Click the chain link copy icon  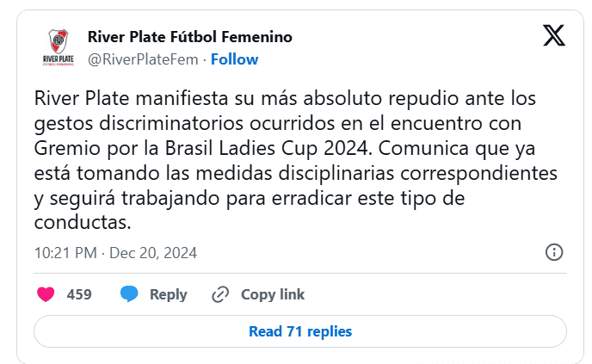(220, 294)
